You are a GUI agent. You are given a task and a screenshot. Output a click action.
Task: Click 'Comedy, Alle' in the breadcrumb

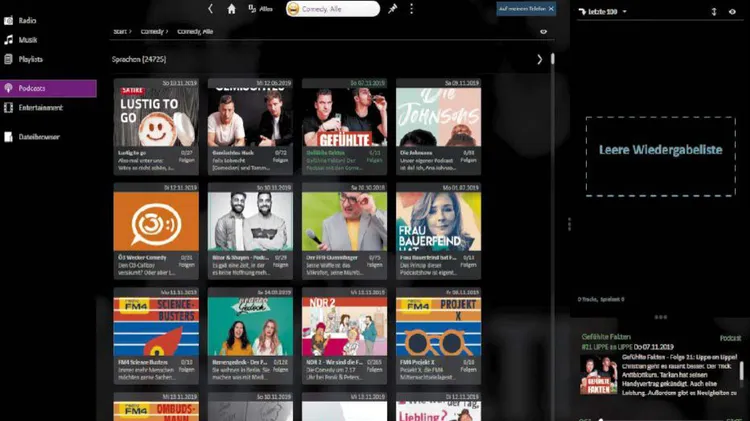pos(195,32)
